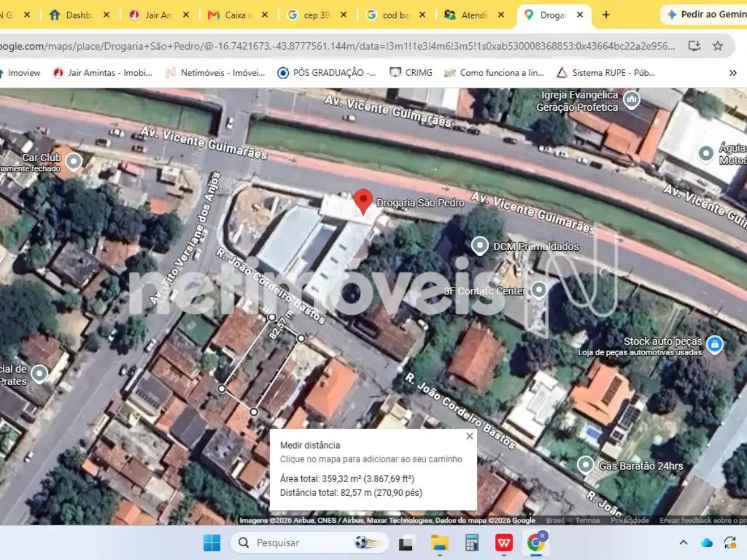Open the Sistema RUPE bookmark
Viewport: 747px width, 560px height.
[606, 73]
